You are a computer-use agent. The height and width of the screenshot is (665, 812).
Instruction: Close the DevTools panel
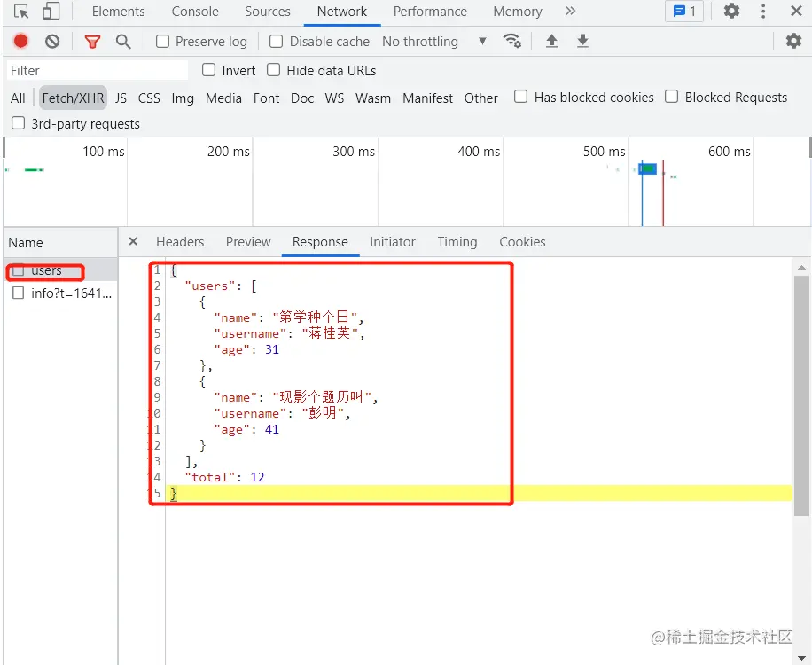tap(796, 11)
